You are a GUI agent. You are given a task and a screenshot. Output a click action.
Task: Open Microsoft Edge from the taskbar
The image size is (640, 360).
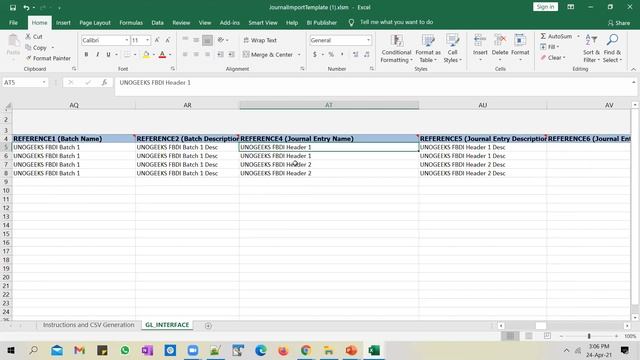[261, 350]
